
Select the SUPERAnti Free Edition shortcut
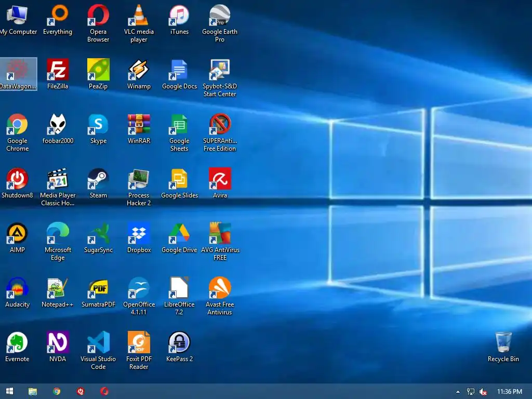[220, 132]
